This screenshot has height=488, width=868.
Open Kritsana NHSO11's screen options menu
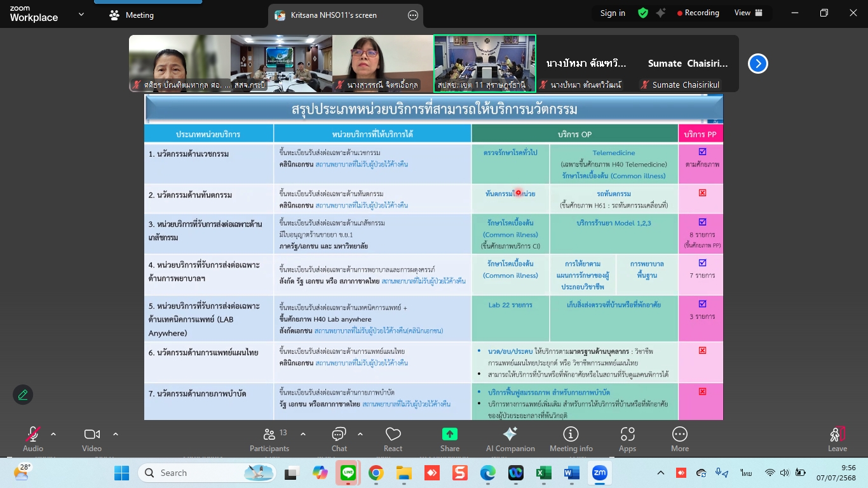pos(413,15)
